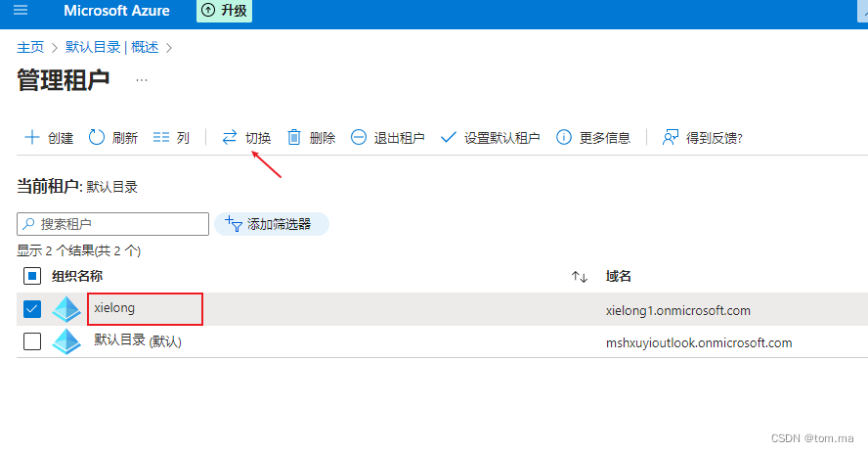Open the 列 columns editor
Viewport: 868px width, 452px height.
pyautogui.click(x=171, y=137)
